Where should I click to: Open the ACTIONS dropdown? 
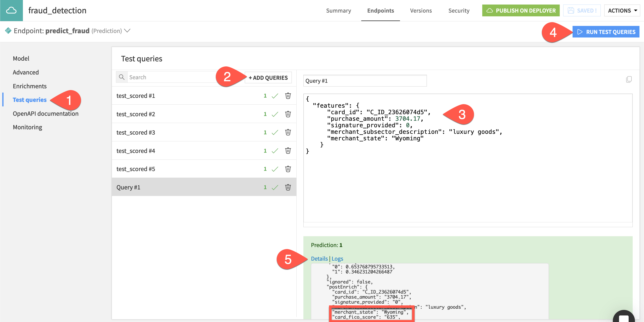tap(622, 11)
